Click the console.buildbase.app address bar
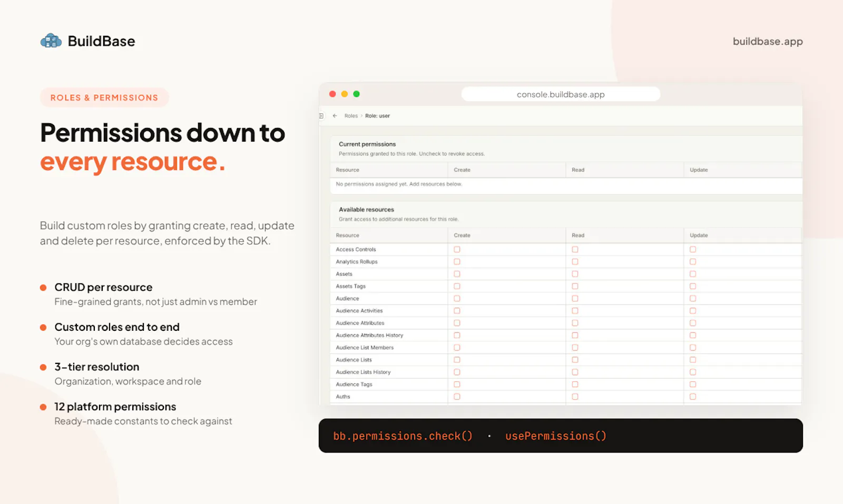The height and width of the screenshot is (504, 843). coord(561,94)
